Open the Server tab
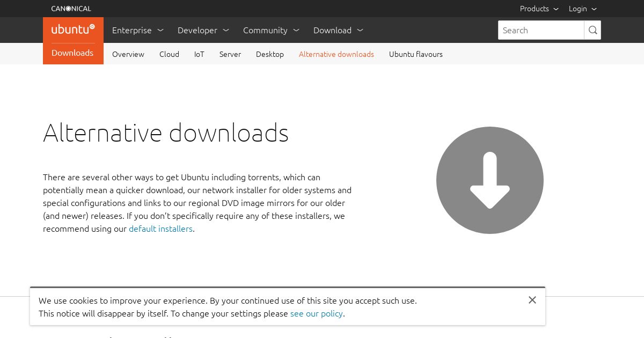Viewport: 644px width, 338px height. (x=230, y=54)
